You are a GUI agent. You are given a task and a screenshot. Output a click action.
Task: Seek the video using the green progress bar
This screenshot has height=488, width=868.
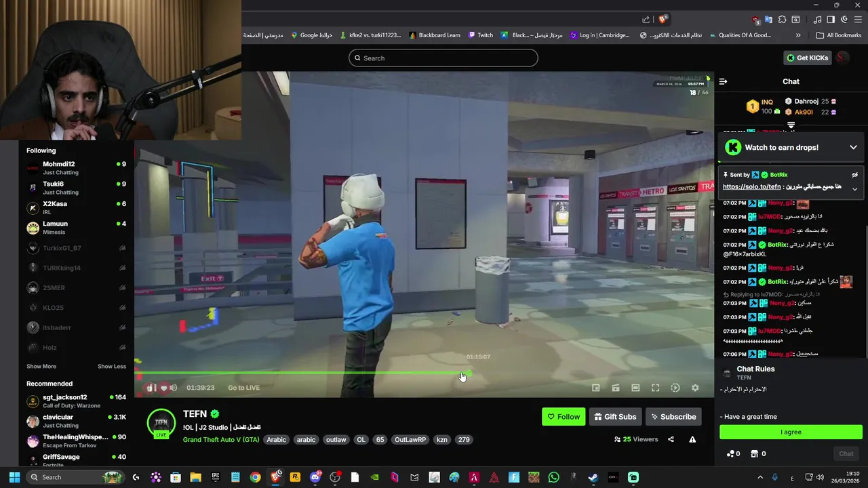pyautogui.click(x=302, y=373)
